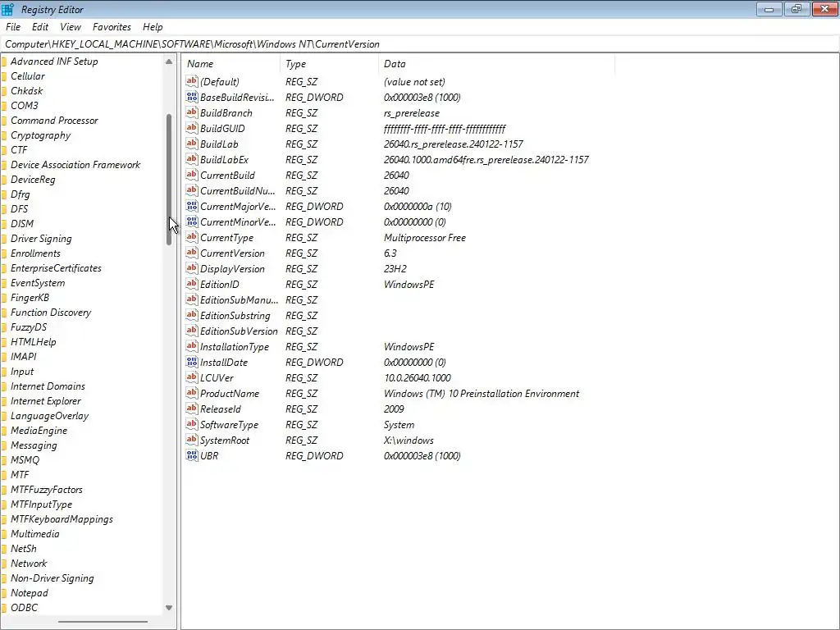Select the EditionSubstring value name
This screenshot has width=840, height=630.
(x=235, y=316)
